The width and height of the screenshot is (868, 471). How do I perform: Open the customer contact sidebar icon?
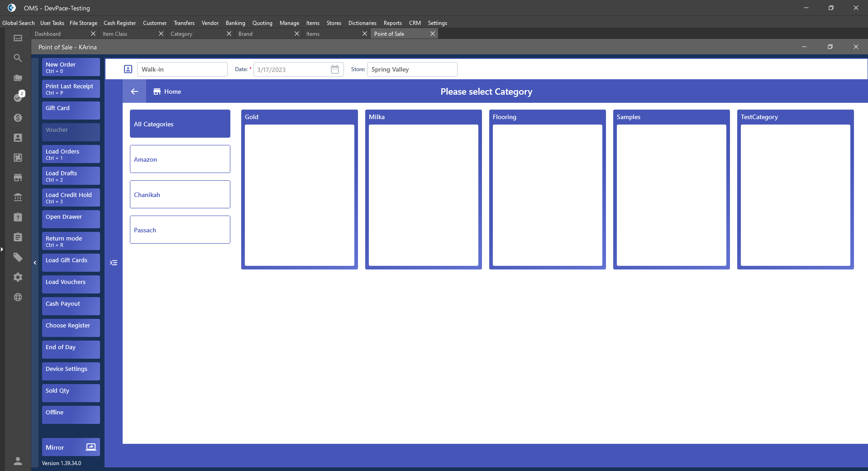(18, 138)
